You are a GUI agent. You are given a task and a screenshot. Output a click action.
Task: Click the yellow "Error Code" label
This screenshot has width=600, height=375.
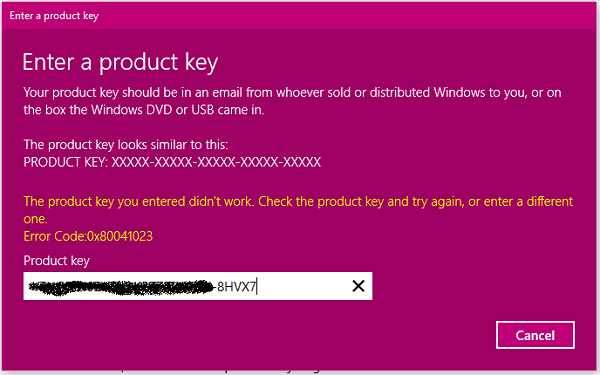pyautogui.click(x=55, y=236)
